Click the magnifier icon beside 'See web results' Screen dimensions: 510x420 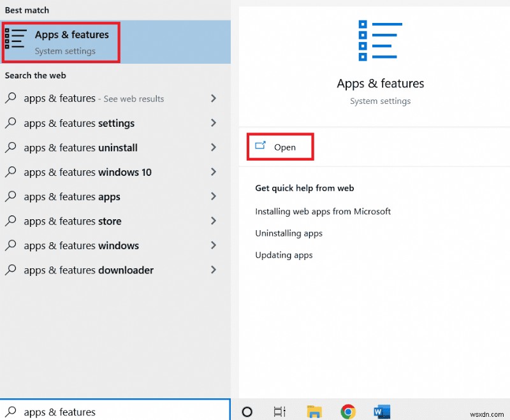click(x=11, y=99)
